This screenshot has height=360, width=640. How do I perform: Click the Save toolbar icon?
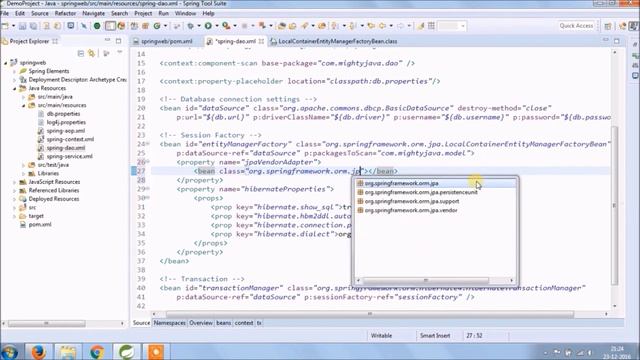pos(22,26)
